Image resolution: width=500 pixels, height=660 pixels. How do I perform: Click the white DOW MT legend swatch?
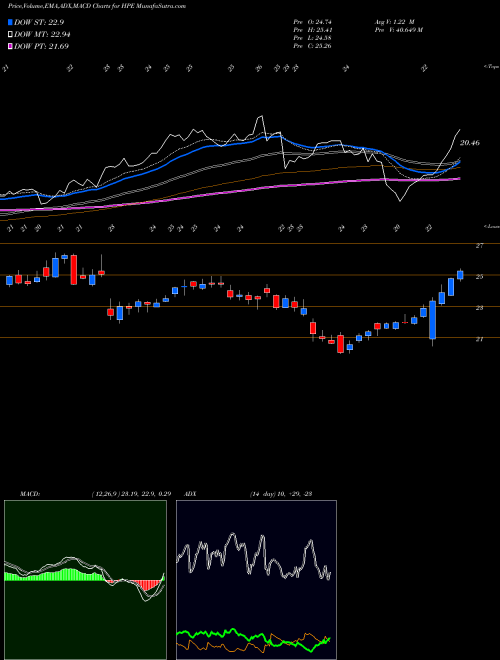click(11, 35)
